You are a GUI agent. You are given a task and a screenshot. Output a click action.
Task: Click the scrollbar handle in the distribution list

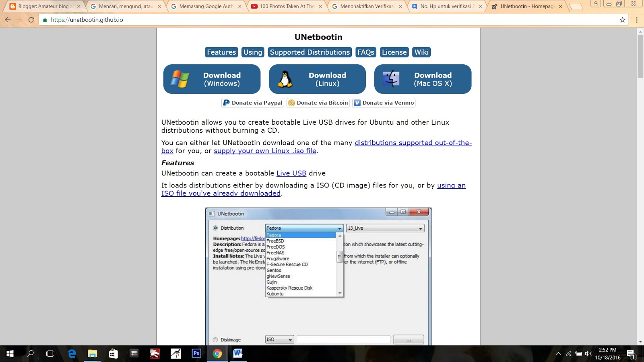[339, 256]
